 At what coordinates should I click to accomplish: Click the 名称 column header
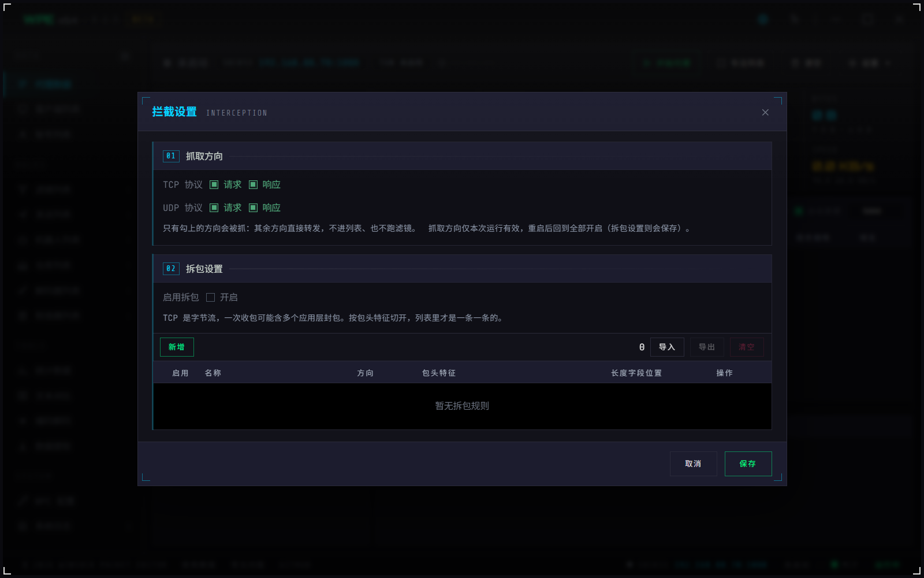pos(213,373)
